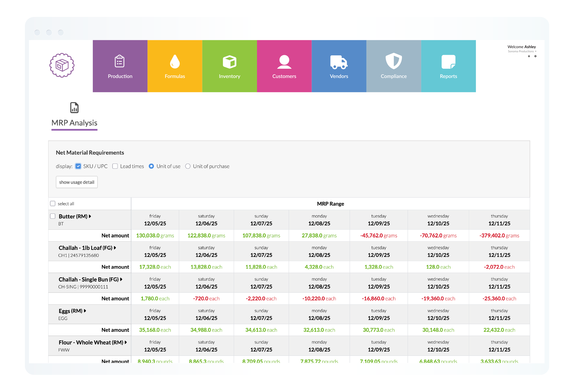Open the Production module tile
The image size is (574, 392).
[x=120, y=66]
